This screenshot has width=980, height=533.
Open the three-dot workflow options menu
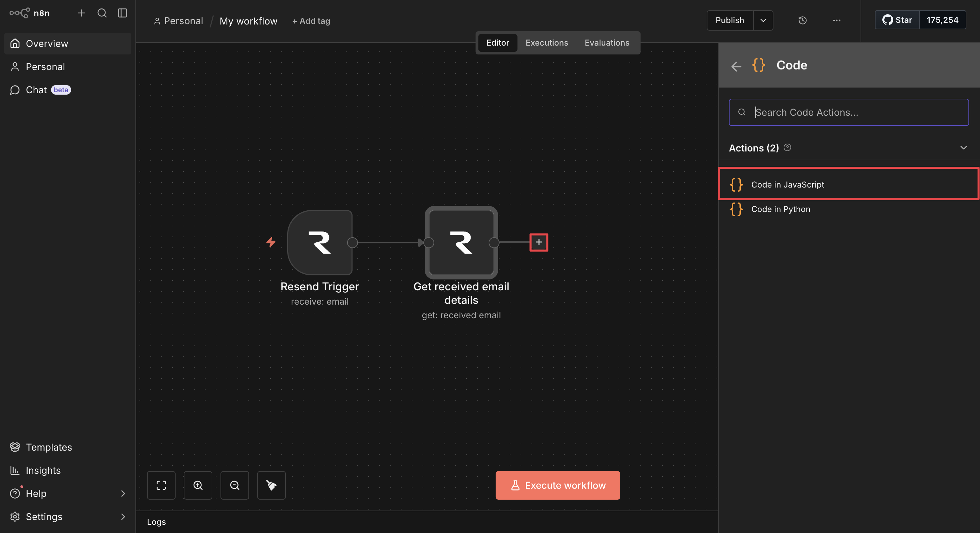click(x=836, y=20)
